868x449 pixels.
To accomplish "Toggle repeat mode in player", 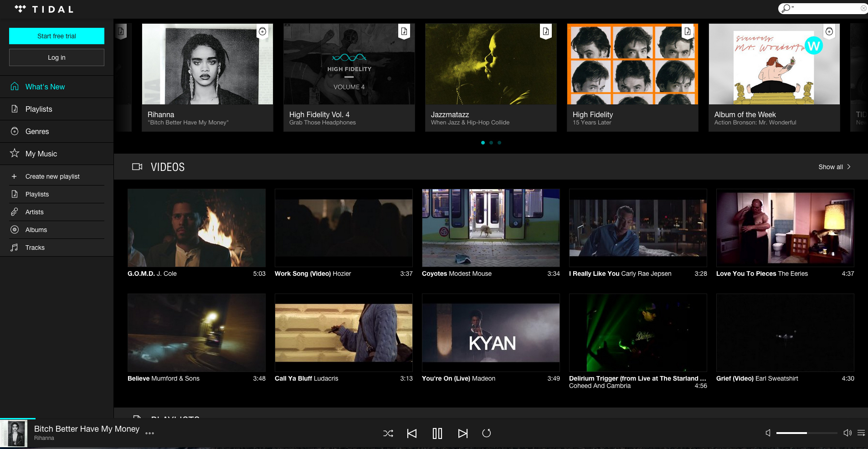I will [x=487, y=434].
